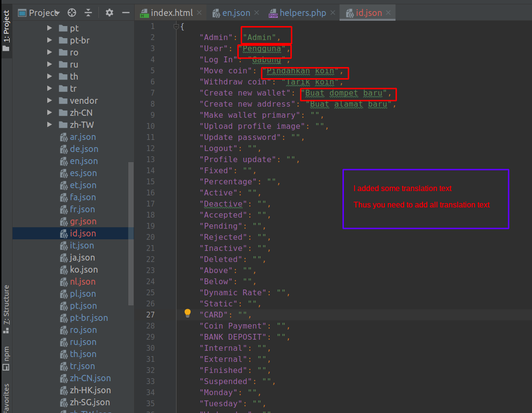Screen dimensions: 532x413
Task: Click the locate/scroll-from-source target icon
Action: [72, 13]
